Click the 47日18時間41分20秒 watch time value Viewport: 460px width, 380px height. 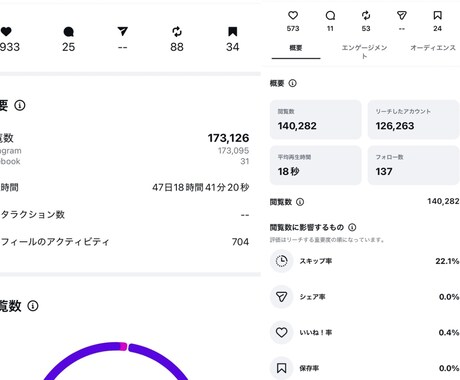[x=201, y=188]
